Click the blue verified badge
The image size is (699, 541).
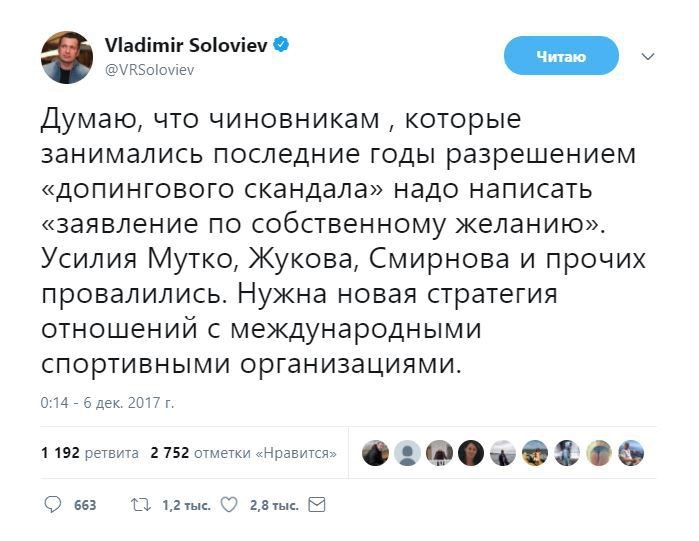pos(283,45)
